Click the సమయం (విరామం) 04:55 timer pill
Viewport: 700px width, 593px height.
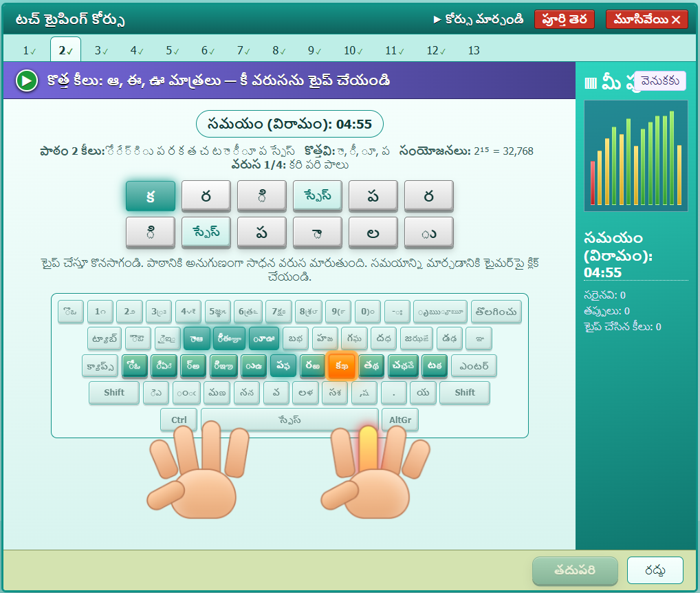(x=289, y=124)
